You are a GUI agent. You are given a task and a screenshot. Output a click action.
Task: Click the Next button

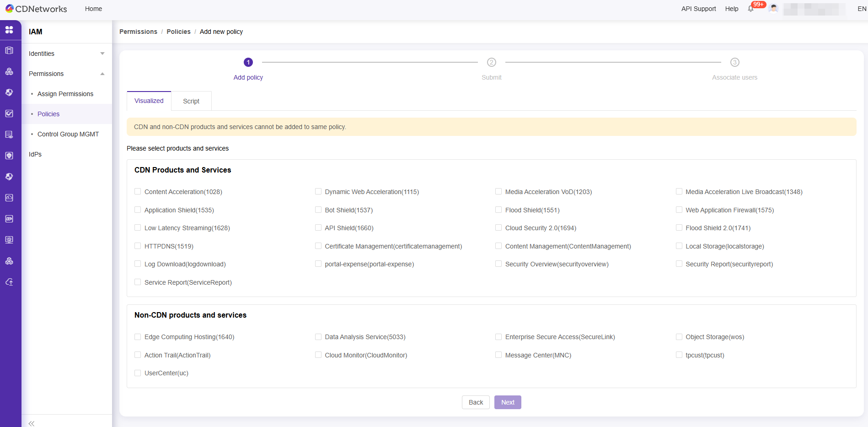coord(508,402)
